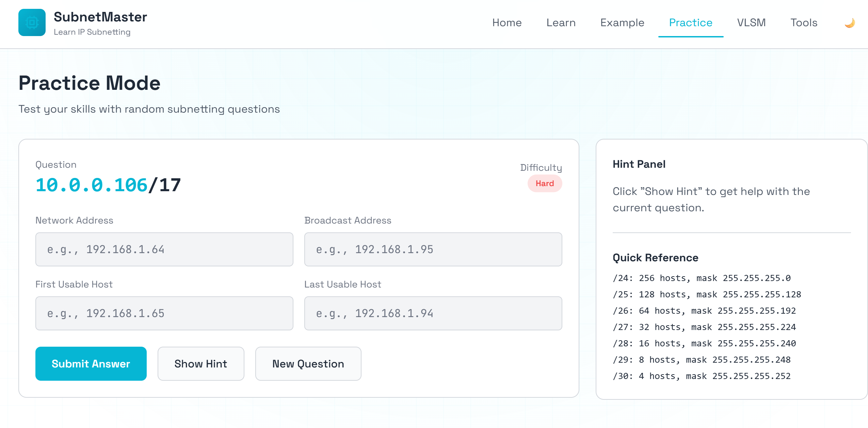
Task: Click the SubnetMaster chip logo icon
Action: click(32, 22)
